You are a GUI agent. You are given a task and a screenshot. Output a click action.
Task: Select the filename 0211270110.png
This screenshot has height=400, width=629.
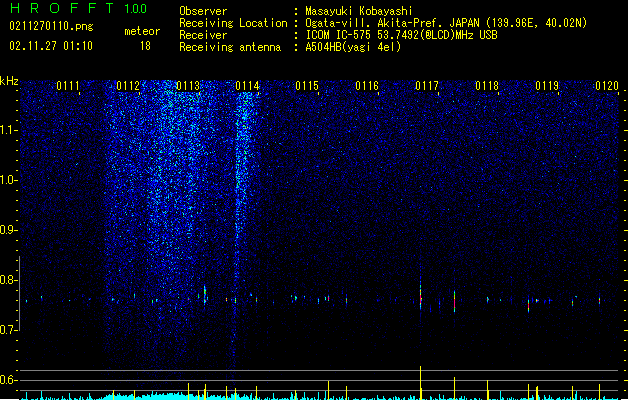click(51, 26)
